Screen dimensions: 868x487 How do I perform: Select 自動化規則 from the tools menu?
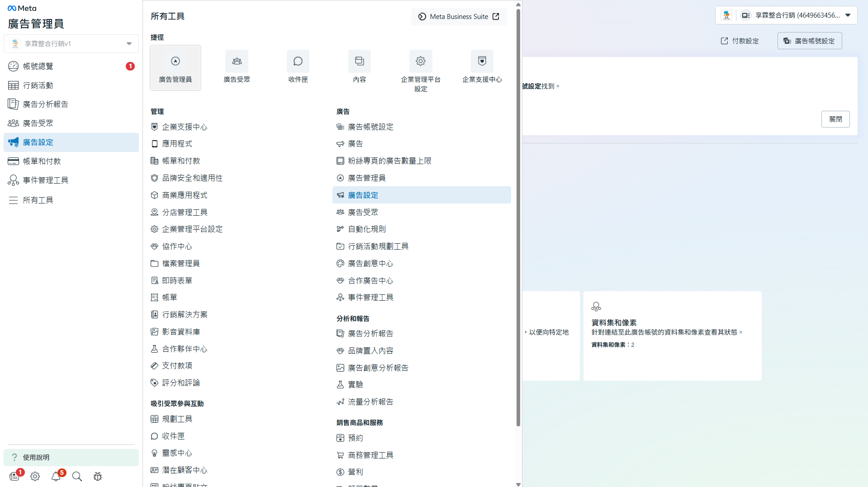(x=366, y=229)
